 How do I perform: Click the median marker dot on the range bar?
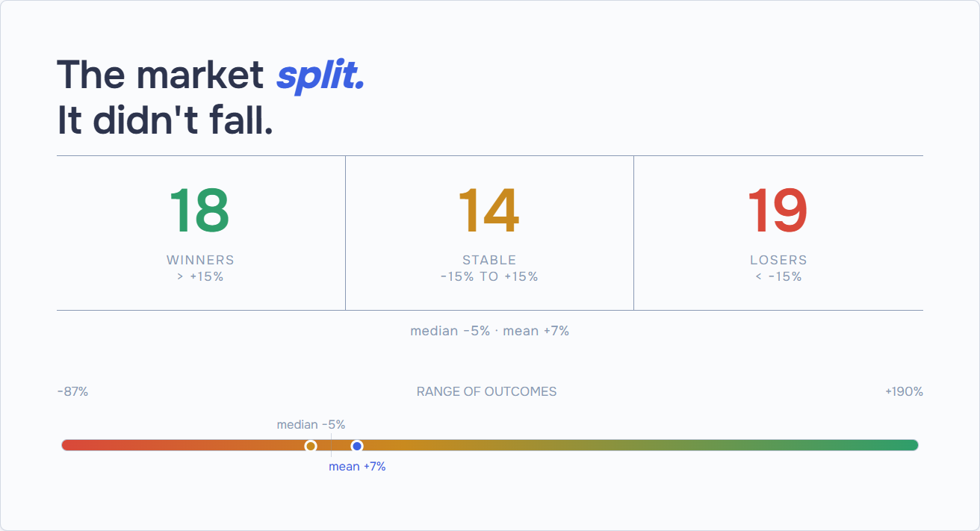click(x=311, y=446)
